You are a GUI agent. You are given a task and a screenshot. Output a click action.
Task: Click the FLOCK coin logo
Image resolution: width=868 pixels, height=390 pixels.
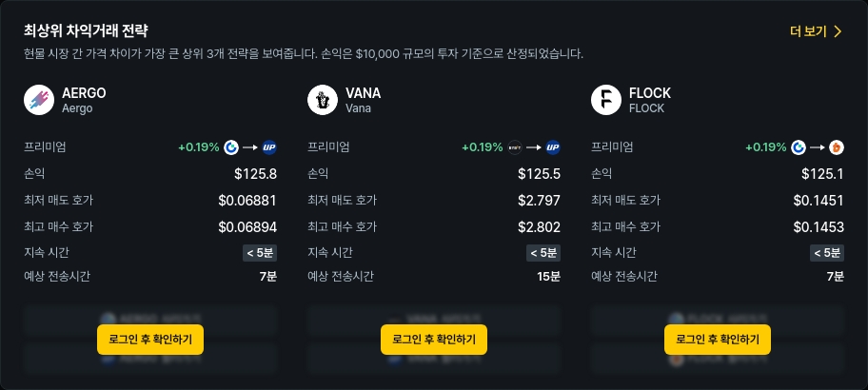tap(606, 100)
